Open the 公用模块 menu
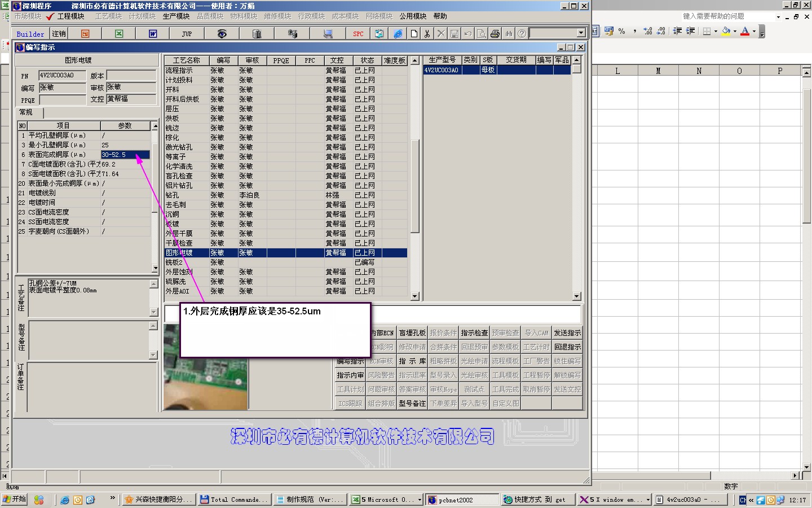812x508 pixels. pyautogui.click(x=413, y=16)
